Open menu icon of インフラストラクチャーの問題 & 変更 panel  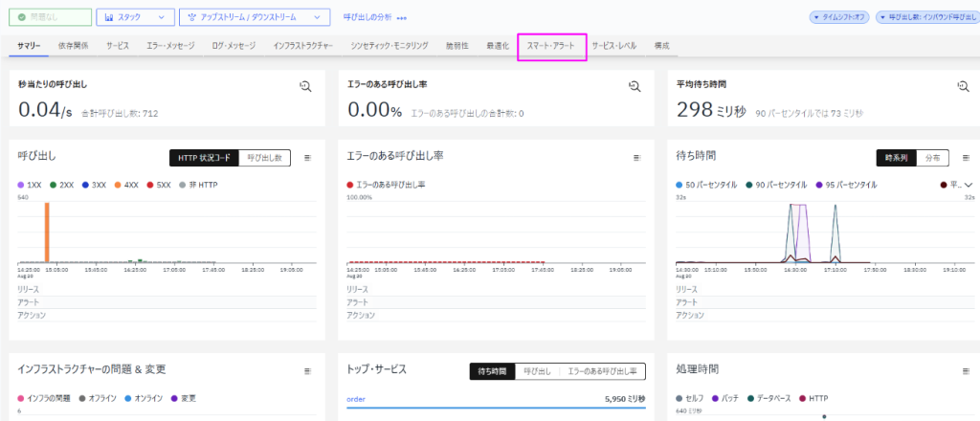coord(307,371)
